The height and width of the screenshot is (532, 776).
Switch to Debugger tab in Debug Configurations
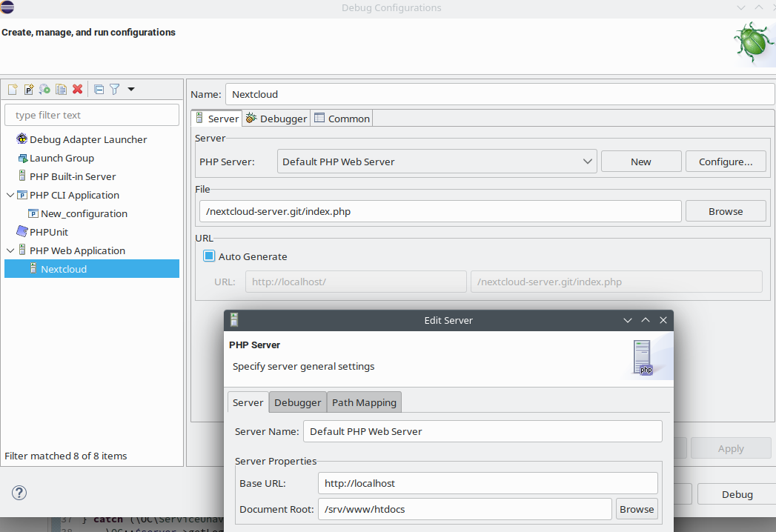click(x=276, y=119)
